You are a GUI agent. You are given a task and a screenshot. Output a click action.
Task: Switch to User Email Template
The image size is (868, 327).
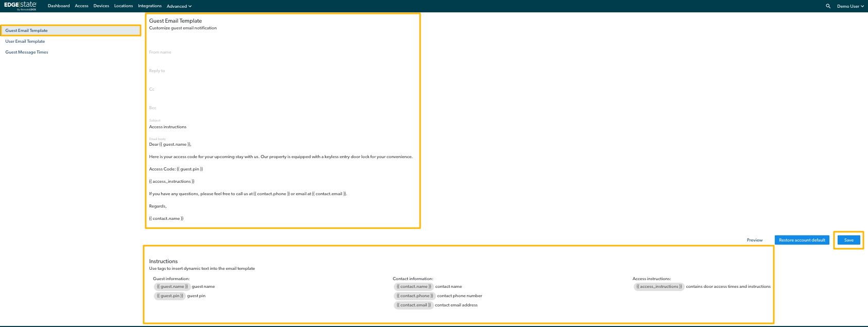click(25, 41)
